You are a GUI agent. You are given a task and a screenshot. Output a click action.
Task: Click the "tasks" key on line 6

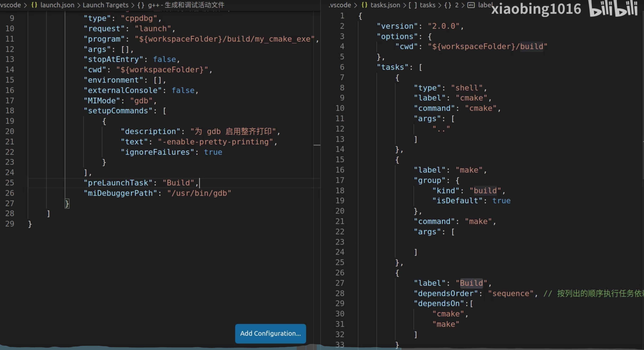coord(393,67)
